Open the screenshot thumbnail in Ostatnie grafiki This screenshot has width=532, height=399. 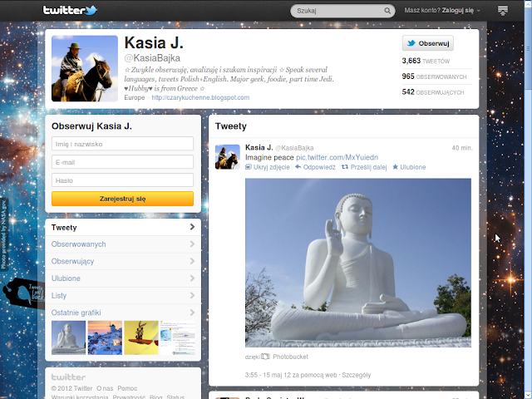177,337
